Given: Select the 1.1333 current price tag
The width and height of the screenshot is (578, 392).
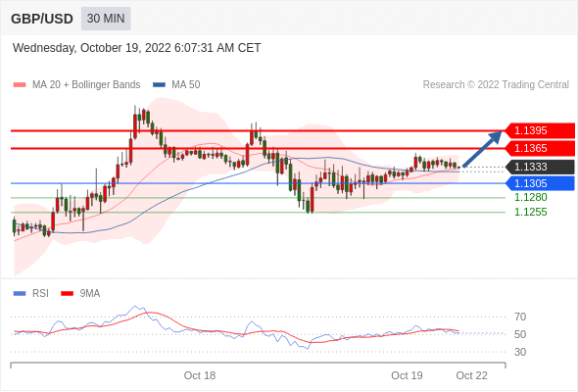Looking at the screenshot, I should (x=540, y=167).
